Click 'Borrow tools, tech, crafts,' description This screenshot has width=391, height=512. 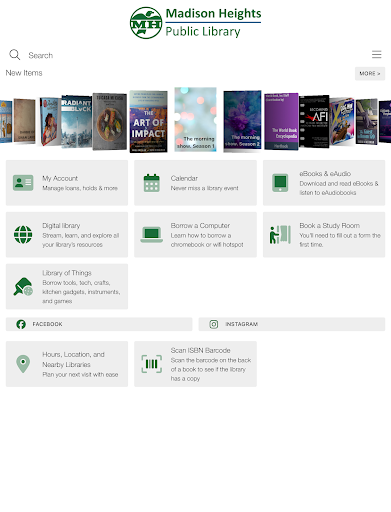click(x=76, y=283)
